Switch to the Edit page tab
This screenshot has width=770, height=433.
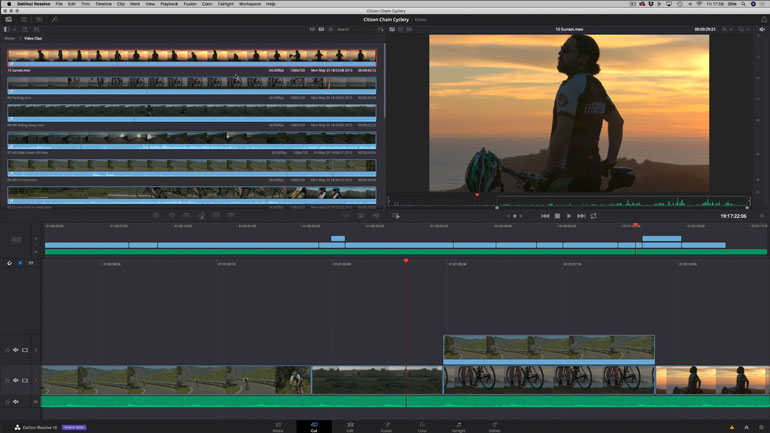350,427
